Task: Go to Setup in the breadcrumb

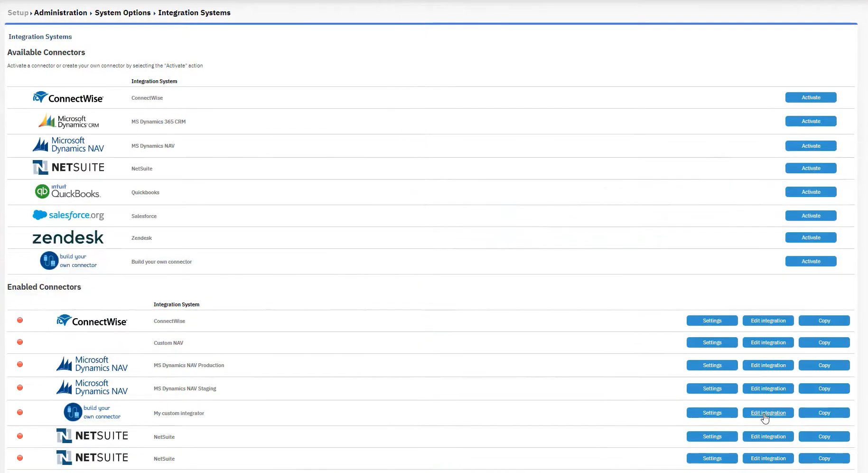Action: (x=18, y=13)
